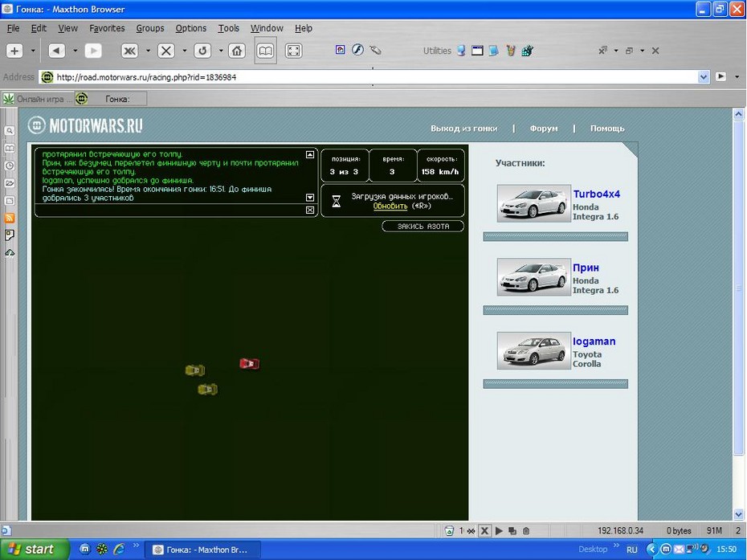Click the ЗАКИСЬ АЗОТА nitro button
This screenshot has width=747, height=560.
[423, 227]
